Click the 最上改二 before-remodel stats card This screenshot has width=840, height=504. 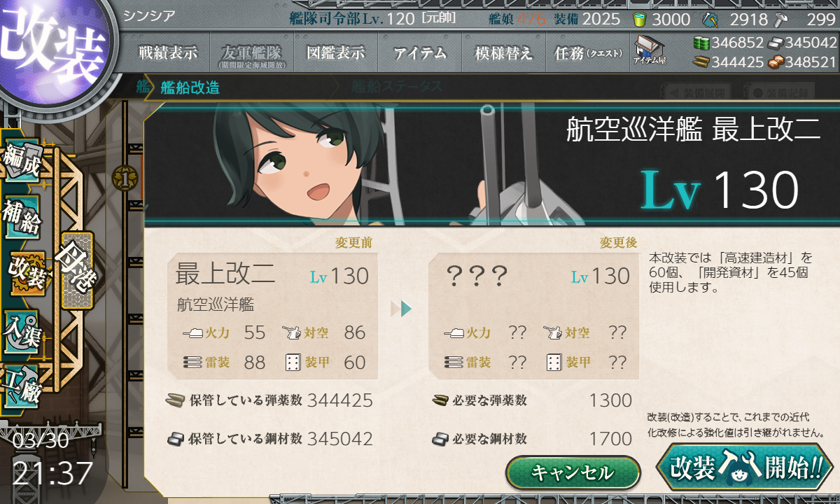pos(272,316)
